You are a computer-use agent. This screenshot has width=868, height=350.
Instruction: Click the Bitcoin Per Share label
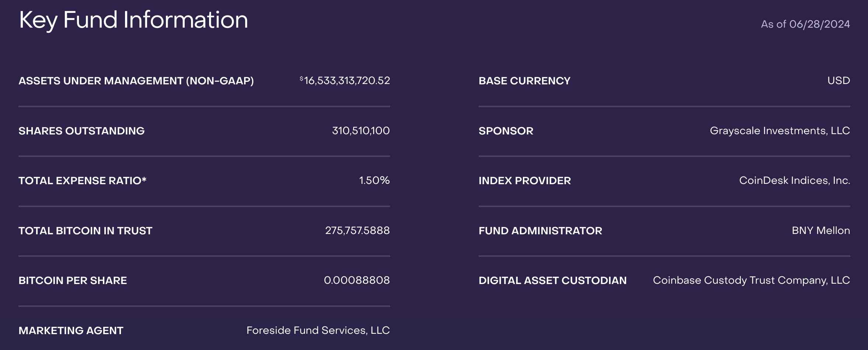73,280
